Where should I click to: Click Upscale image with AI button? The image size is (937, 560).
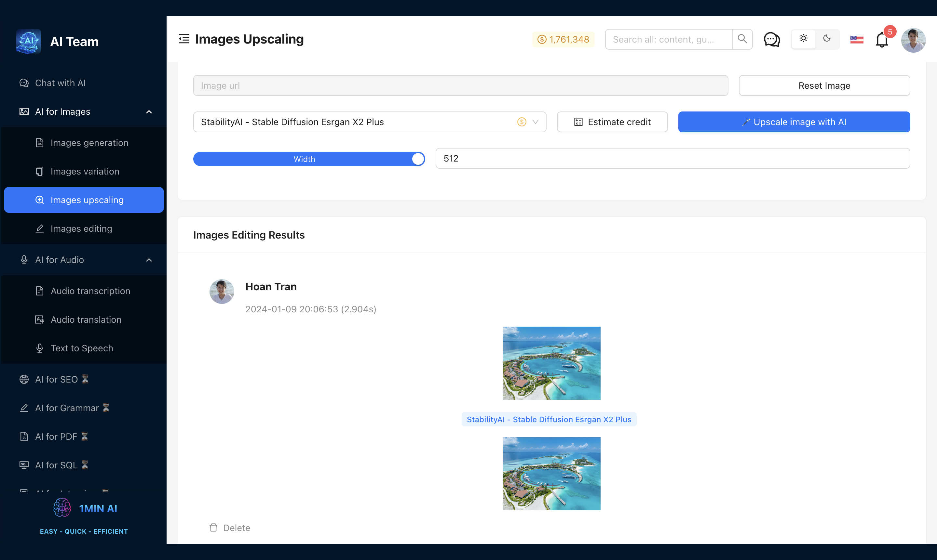[794, 122]
